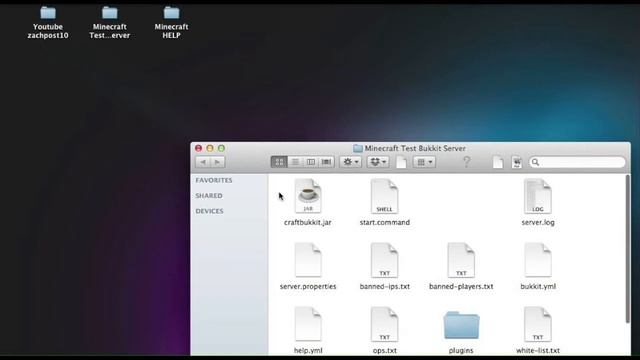This screenshot has width=640, height=360.
Task: Open the gear Action menu dropdown
Action: (351, 162)
